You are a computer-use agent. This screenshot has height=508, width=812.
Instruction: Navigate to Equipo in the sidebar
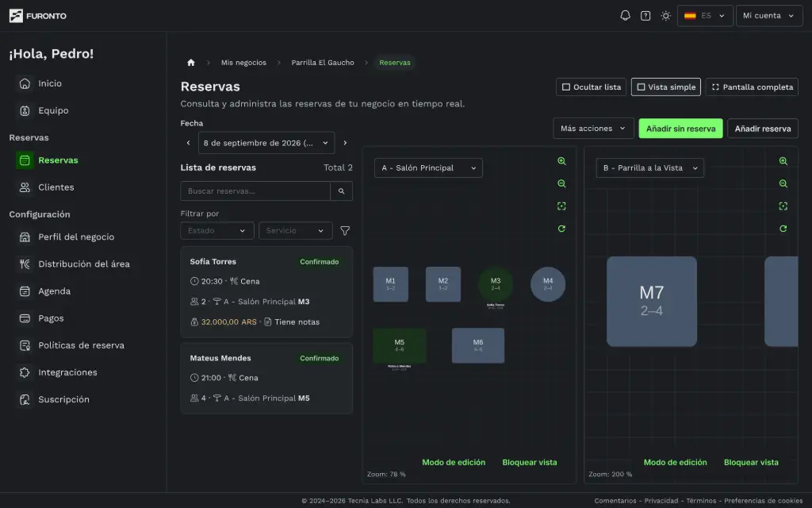(53, 110)
